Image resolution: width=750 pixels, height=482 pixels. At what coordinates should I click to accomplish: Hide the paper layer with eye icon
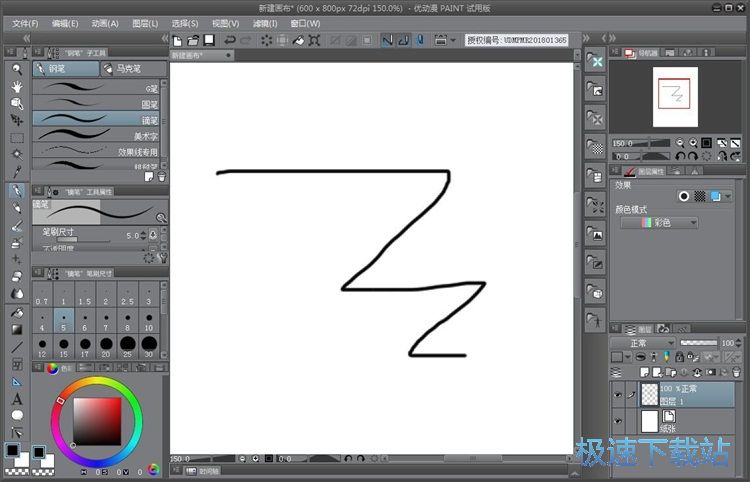618,421
